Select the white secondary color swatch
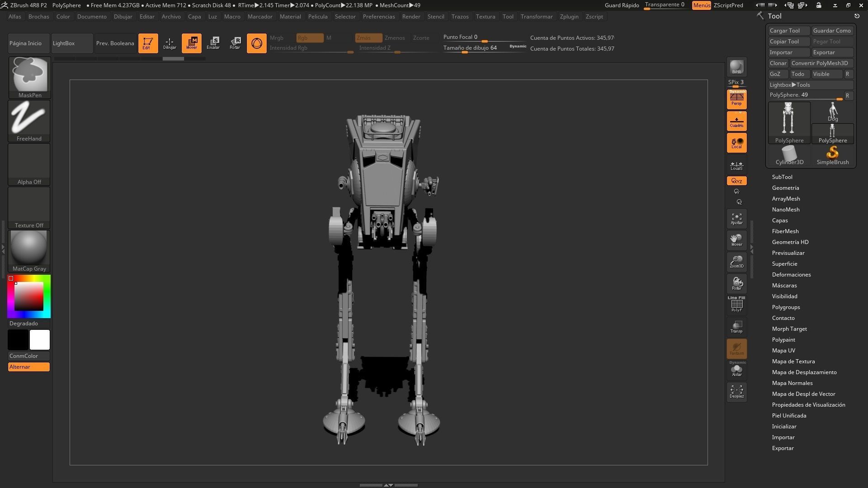This screenshot has width=868, height=488. coord(40,340)
